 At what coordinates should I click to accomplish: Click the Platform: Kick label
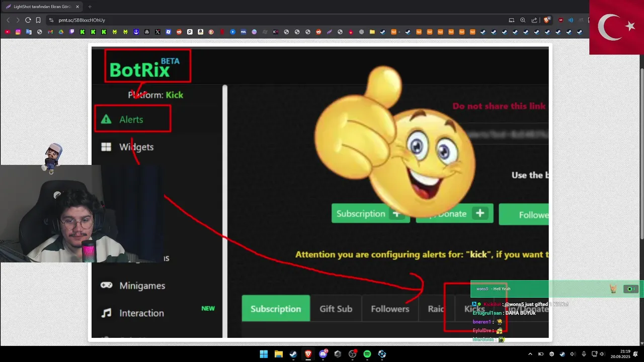tap(155, 95)
